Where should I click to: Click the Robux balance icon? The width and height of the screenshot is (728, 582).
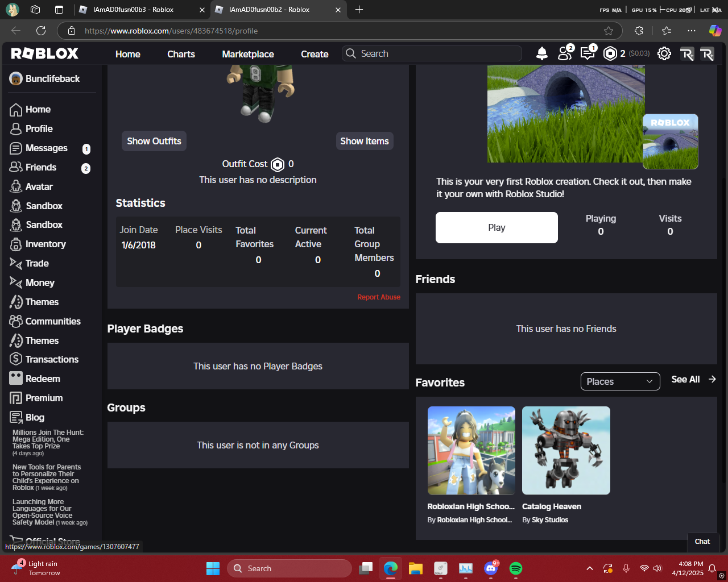[610, 53]
